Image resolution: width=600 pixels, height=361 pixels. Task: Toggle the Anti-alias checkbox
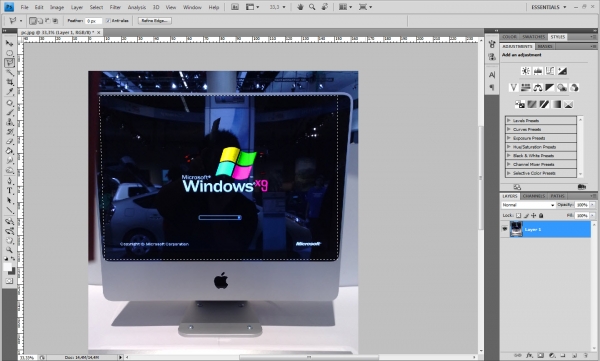(x=108, y=21)
